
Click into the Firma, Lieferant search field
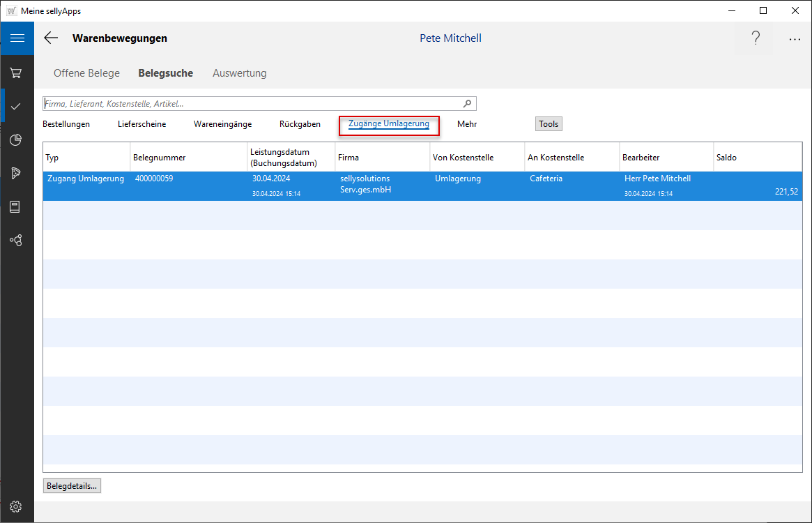click(x=251, y=104)
